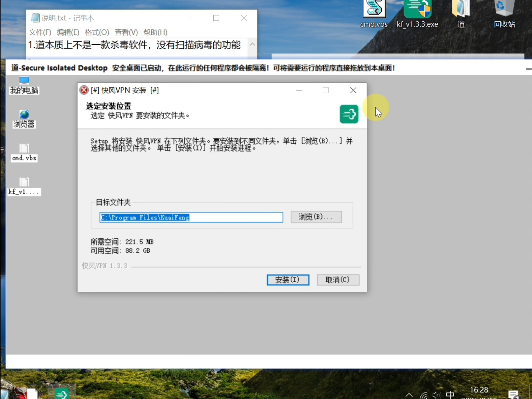532x399 pixels.
Task: Click the 目标文件夹 group label
Action: [113, 202]
